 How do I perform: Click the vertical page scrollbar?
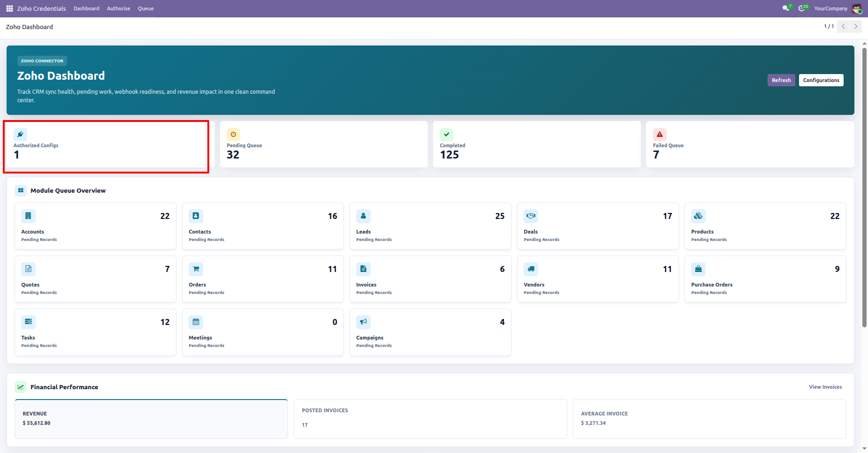tap(864, 188)
